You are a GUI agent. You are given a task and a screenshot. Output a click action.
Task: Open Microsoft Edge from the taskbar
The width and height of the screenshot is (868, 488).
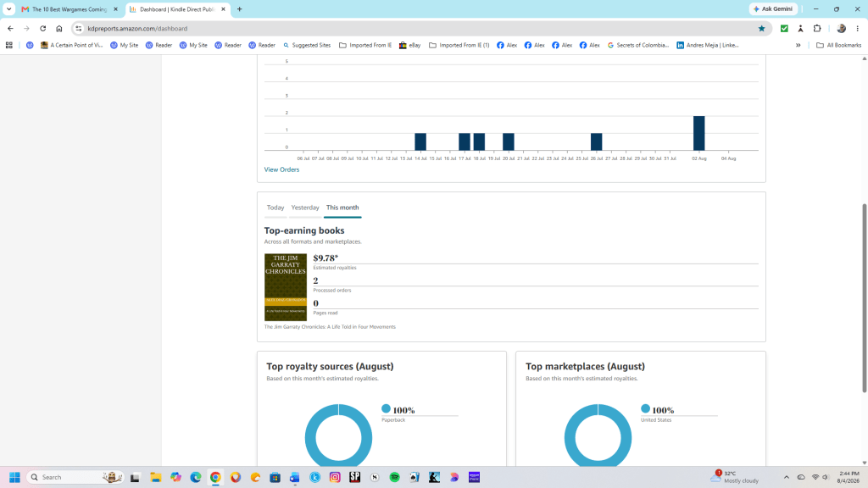196,477
